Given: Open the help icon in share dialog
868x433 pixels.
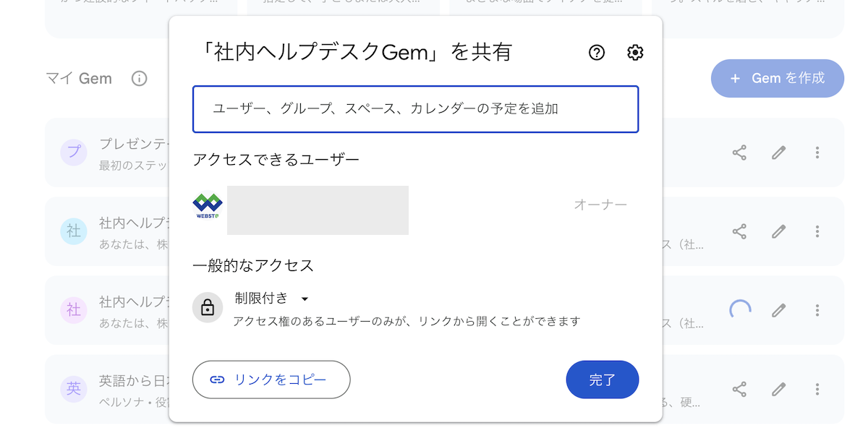Looking at the screenshot, I should (597, 52).
